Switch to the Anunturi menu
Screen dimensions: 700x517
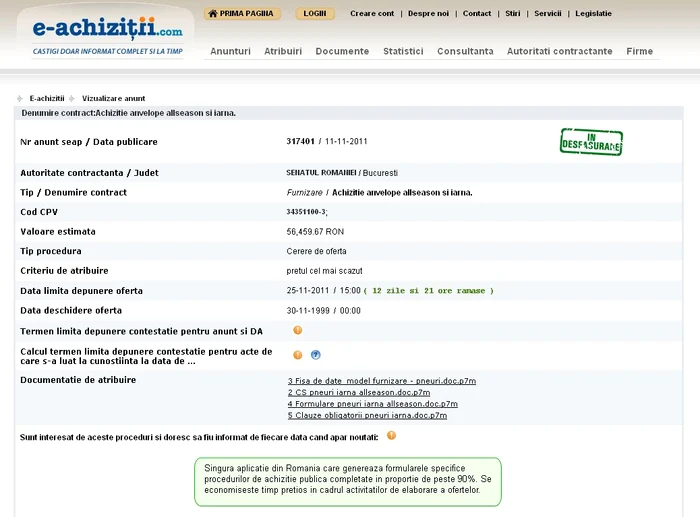230,51
